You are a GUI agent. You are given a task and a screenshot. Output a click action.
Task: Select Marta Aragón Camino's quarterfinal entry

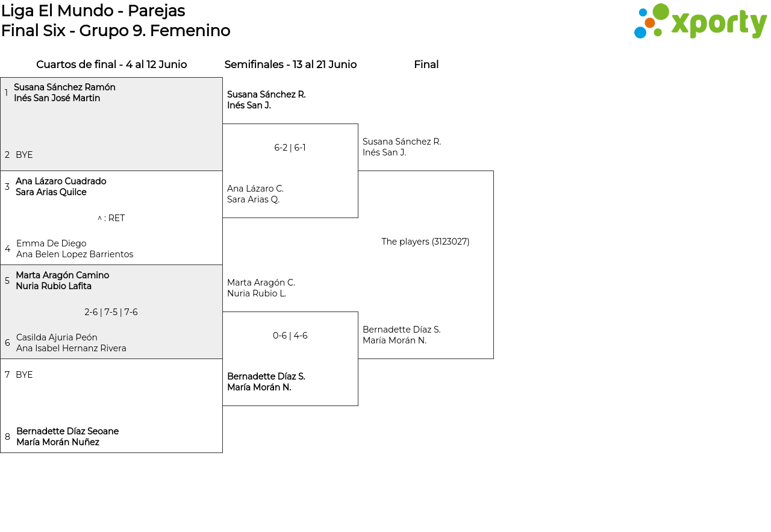pyautogui.click(x=63, y=281)
